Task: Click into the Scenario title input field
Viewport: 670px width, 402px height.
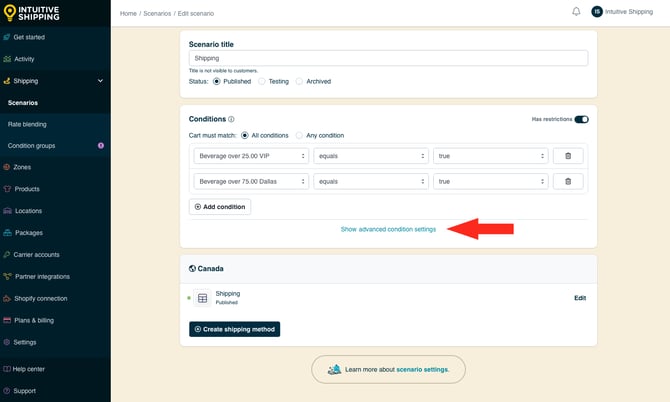Action: 388,58
